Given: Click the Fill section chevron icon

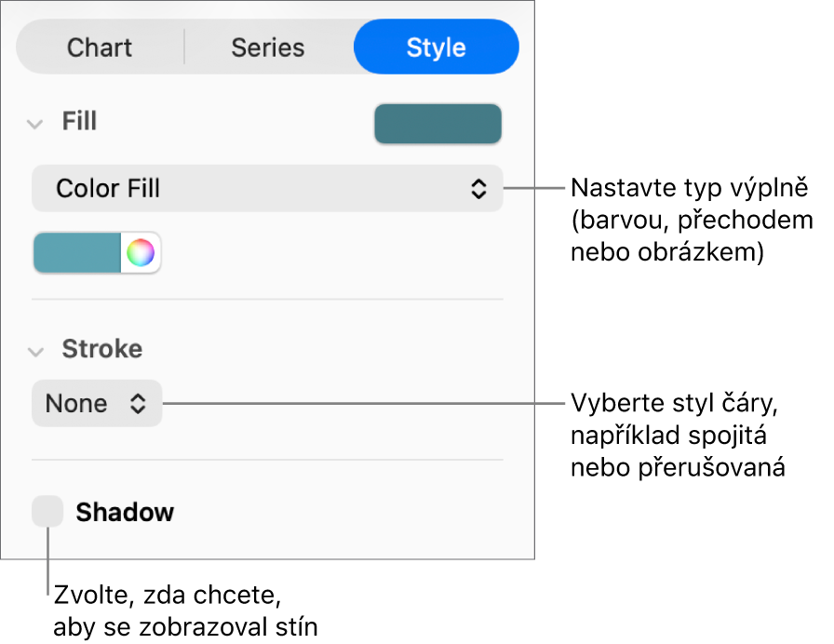Looking at the screenshot, I should click(x=35, y=122).
